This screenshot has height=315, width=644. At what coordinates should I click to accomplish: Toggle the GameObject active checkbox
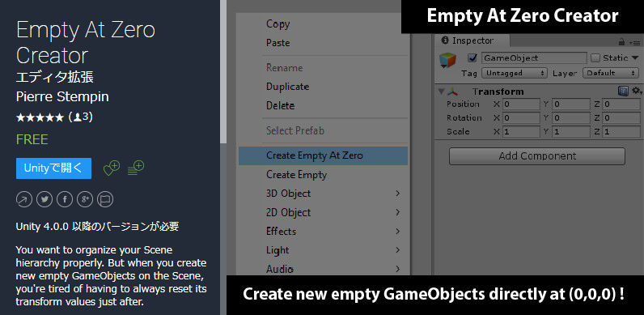pyautogui.click(x=472, y=57)
